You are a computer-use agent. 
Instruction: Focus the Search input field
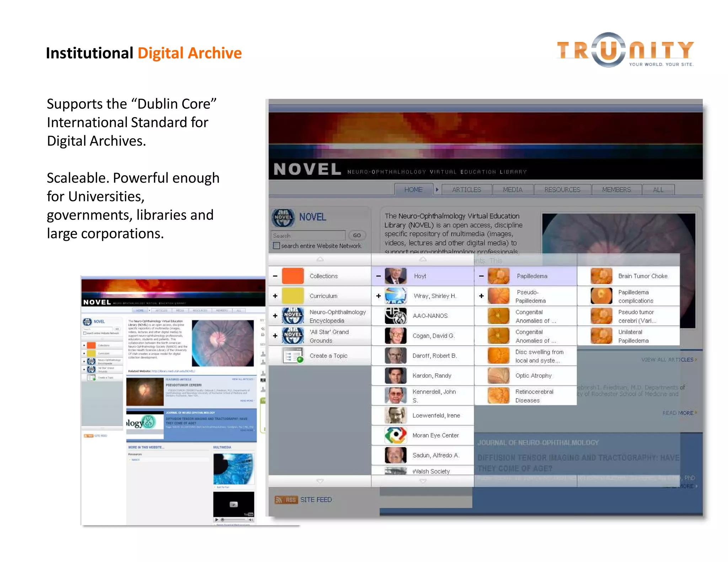click(308, 236)
